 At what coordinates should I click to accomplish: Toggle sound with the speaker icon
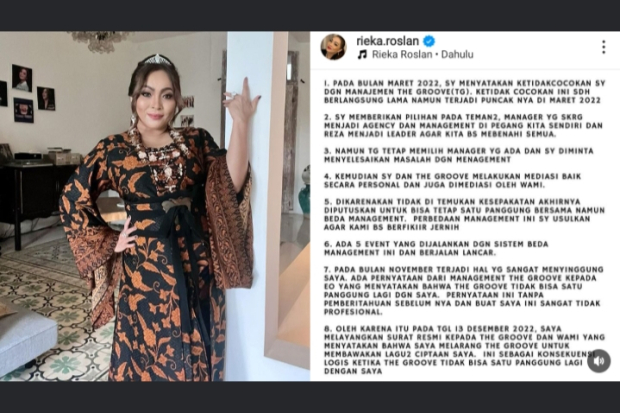click(x=599, y=361)
